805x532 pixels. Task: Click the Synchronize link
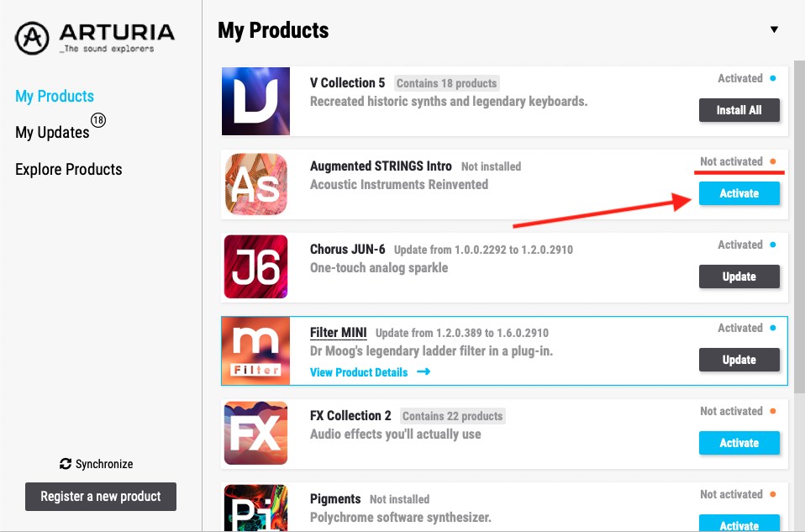click(96, 464)
